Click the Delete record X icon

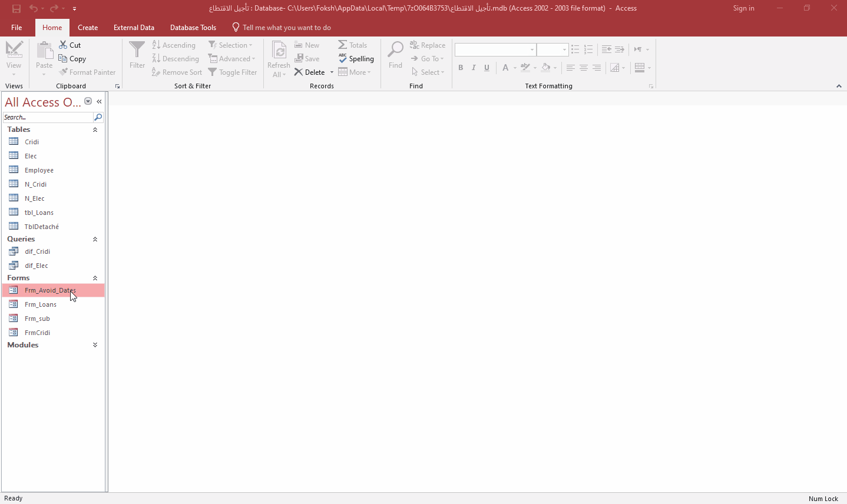click(x=299, y=72)
